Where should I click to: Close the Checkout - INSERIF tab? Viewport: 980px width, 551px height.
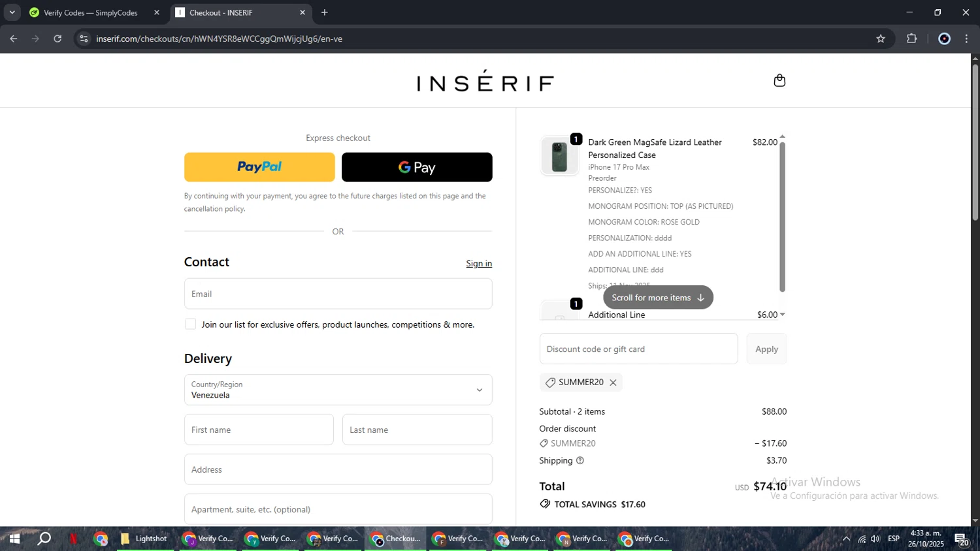click(302, 12)
